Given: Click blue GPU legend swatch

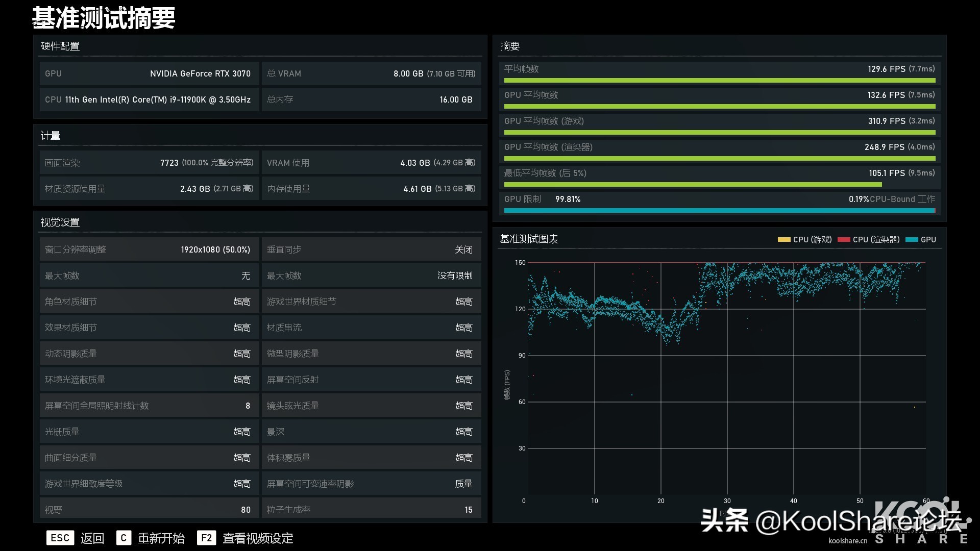Looking at the screenshot, I should 912,240.
